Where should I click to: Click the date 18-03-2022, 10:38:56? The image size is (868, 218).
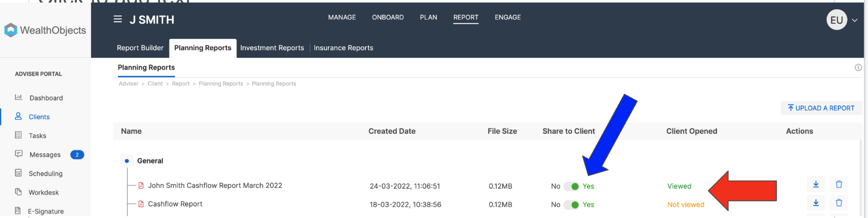(x=405, y=205)
